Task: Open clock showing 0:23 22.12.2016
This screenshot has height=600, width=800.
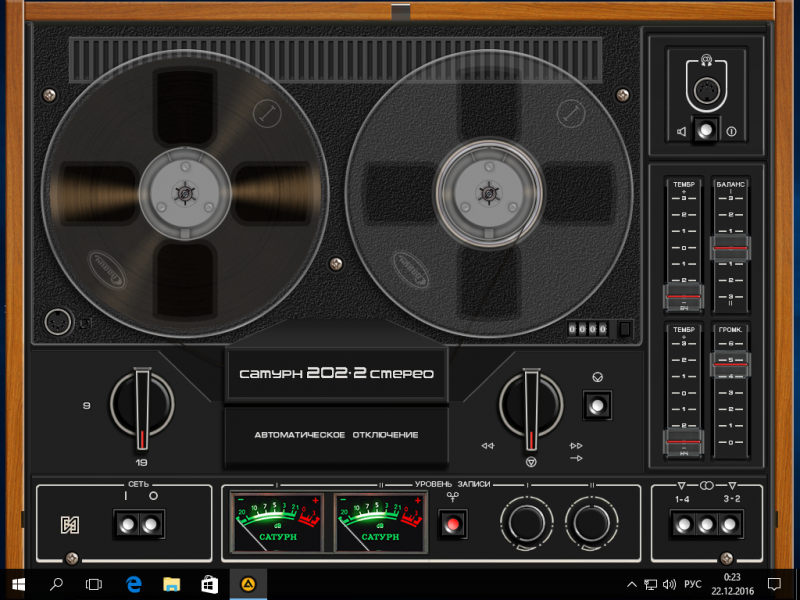Action: 732,584
